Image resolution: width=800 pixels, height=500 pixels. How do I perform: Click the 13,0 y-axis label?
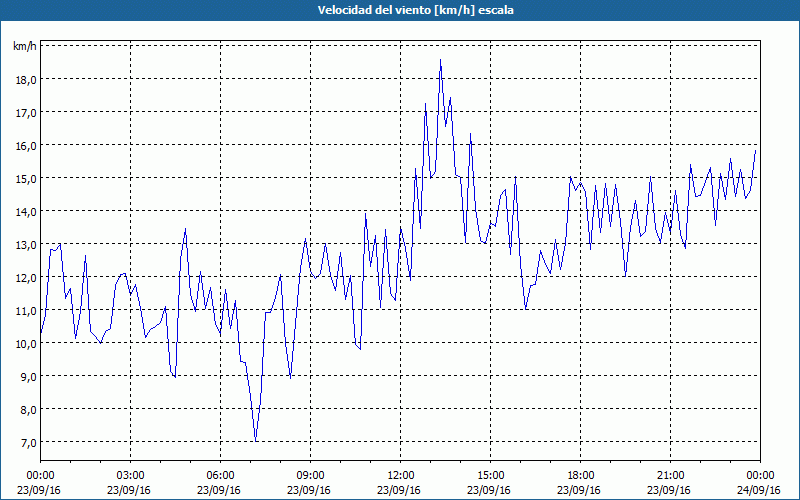point(26,245)
